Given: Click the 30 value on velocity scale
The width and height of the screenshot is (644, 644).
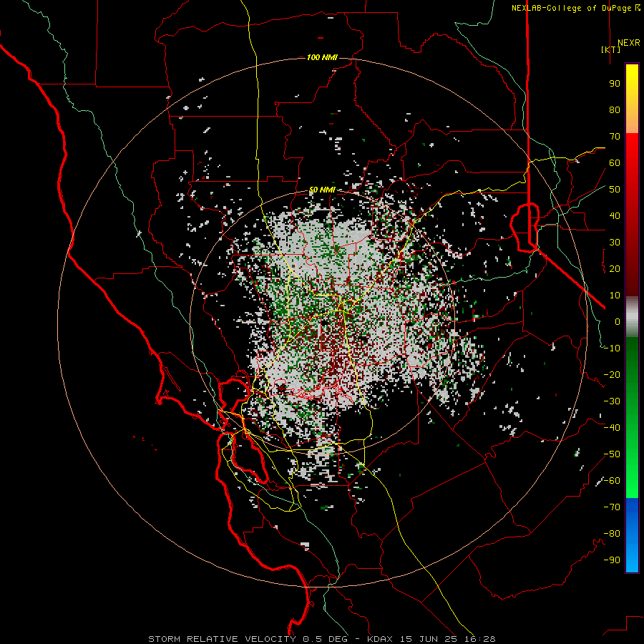Looking at the screenshot, I should (615, 243).
